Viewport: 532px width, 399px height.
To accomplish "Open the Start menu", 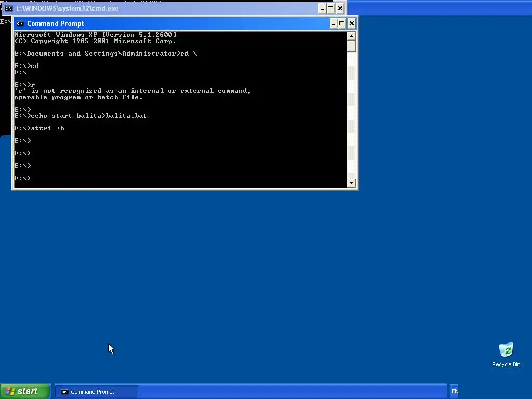I will [25, 392].
